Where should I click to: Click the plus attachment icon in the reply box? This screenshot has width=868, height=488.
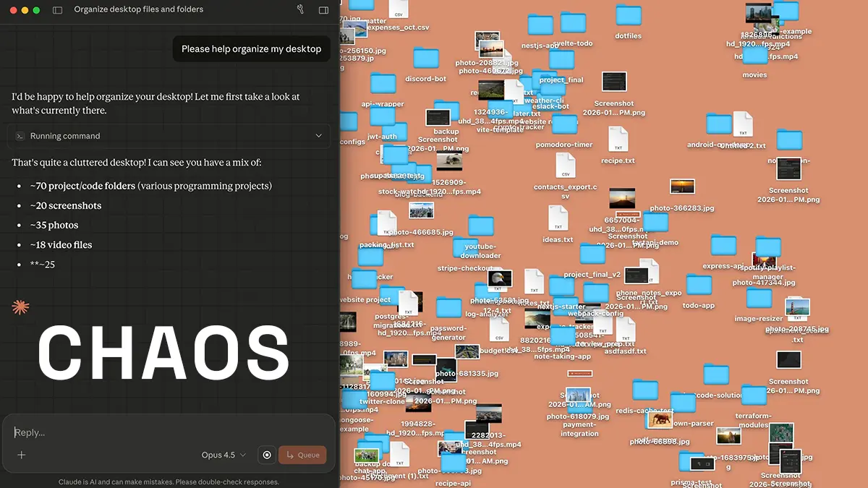coord(22,455)
